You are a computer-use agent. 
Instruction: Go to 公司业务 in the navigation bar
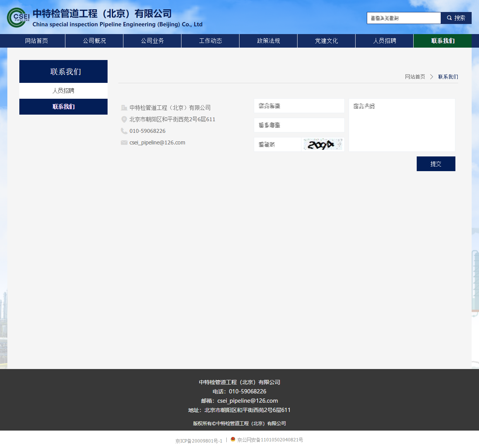click(x=152, y=41)
